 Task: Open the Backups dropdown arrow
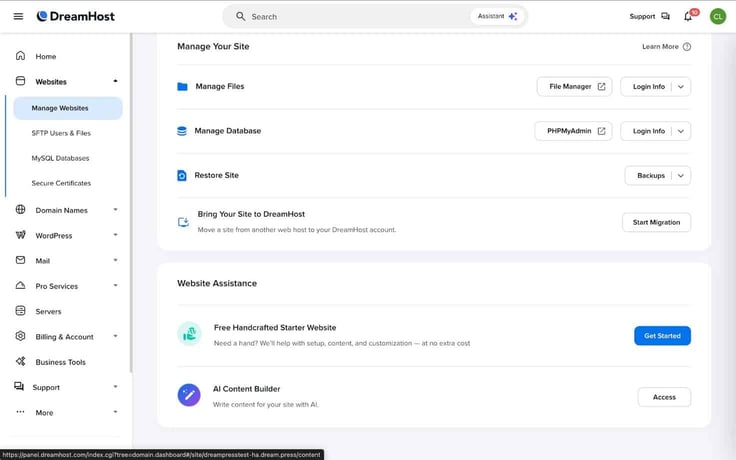(681, 176)
